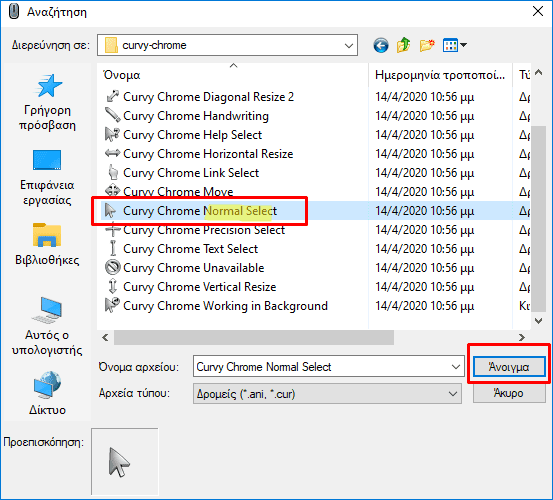Close the Αναζήτηση dialog window
The width and height of the screenshot is (553, 500).
pyautogui.click(x=537, y=11)
